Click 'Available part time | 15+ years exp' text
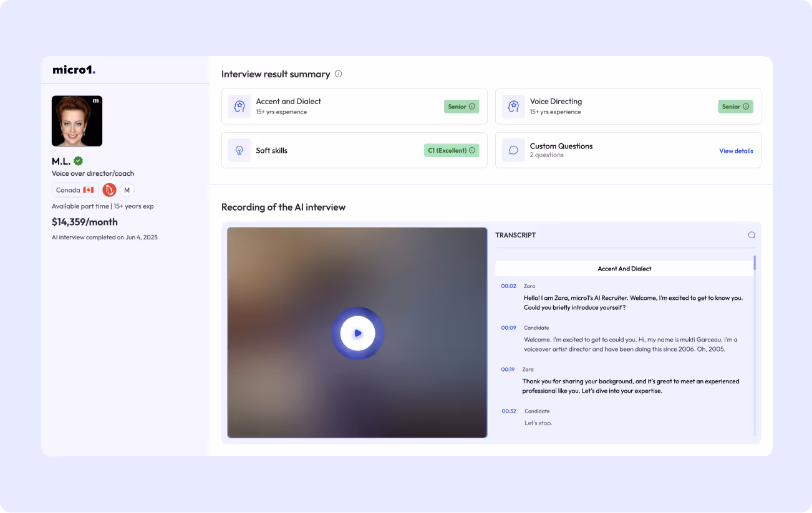Viewport: 812px width, 513px height. tap(102, 206)
